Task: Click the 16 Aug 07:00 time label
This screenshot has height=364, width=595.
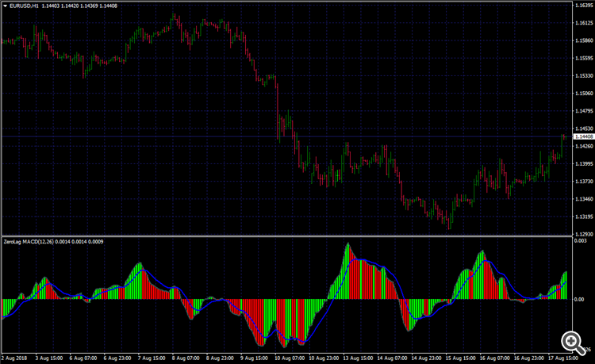Action: coord(494,358)
